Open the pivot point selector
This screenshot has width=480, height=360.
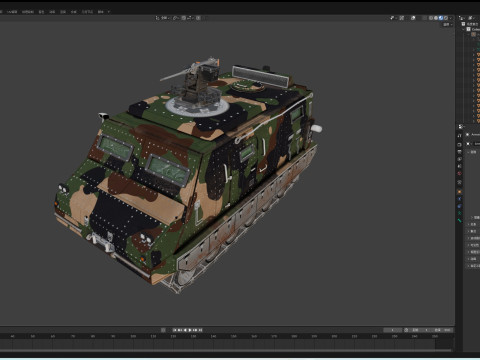[x=176, y=18]
